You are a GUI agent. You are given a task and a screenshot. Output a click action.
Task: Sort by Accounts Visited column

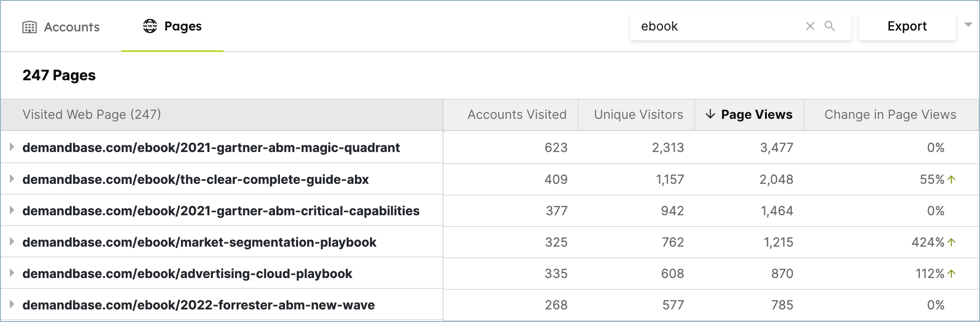517,115
